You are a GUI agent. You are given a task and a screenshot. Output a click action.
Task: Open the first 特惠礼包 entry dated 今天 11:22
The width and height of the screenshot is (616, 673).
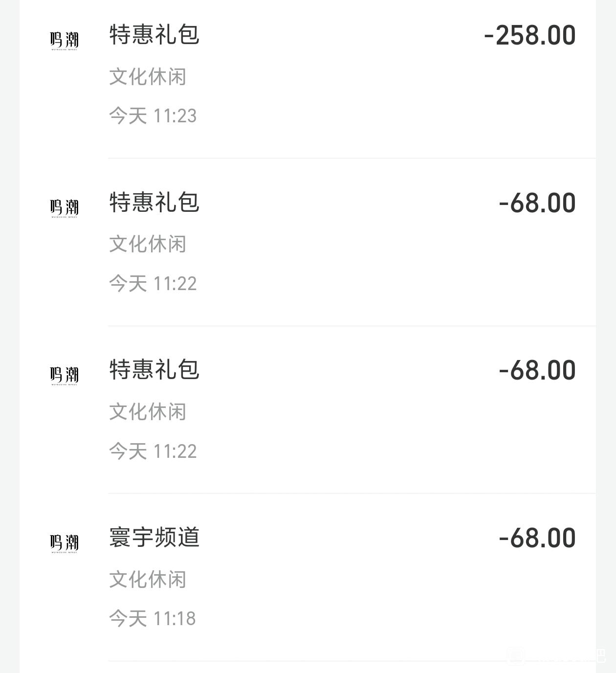tap(154, 203)
